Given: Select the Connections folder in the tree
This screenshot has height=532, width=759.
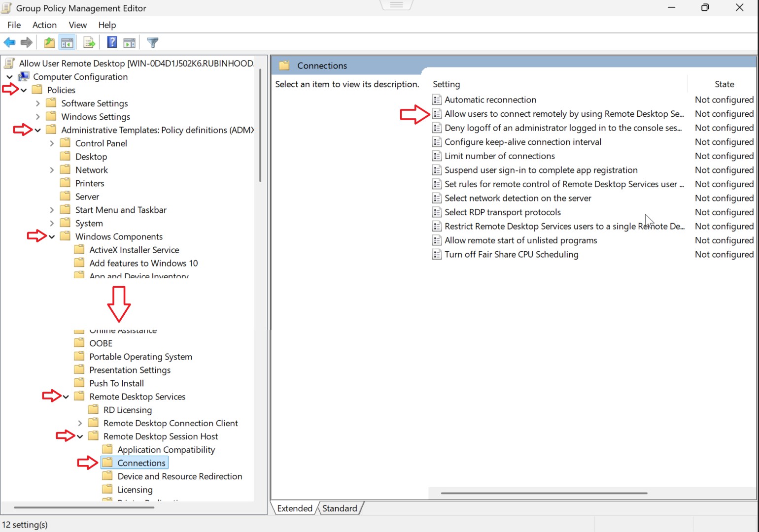Looking at the screenshot, I should [135, 463].
